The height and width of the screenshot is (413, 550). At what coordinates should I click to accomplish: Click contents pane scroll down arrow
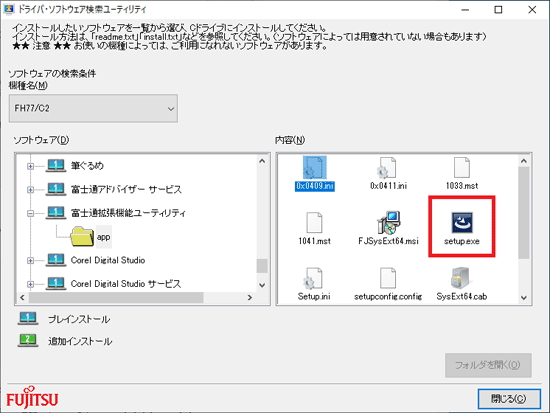tap(524, 298)
